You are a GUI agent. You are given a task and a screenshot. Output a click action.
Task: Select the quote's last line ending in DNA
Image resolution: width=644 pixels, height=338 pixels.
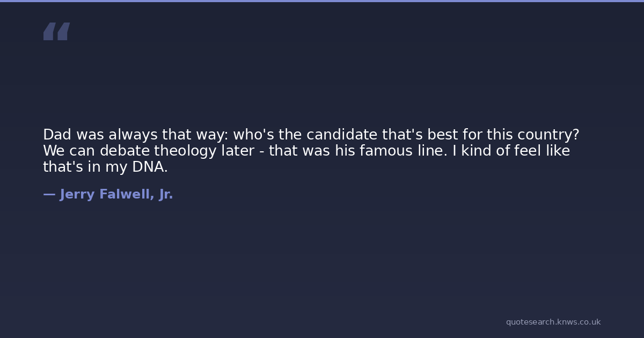point(105,167)
